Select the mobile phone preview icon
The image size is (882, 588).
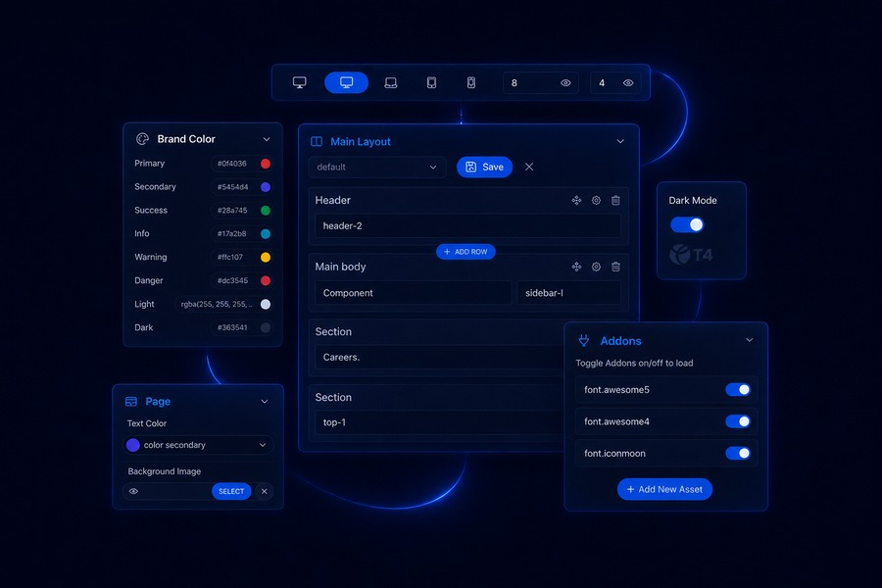pyautogui.click(x=471, y=82)
